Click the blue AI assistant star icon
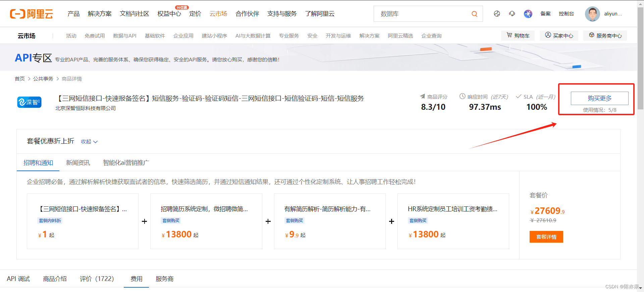 528,14
